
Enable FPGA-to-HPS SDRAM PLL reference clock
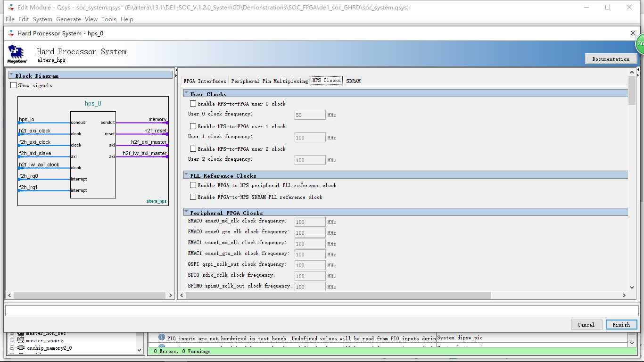click(x=193, y=197)
